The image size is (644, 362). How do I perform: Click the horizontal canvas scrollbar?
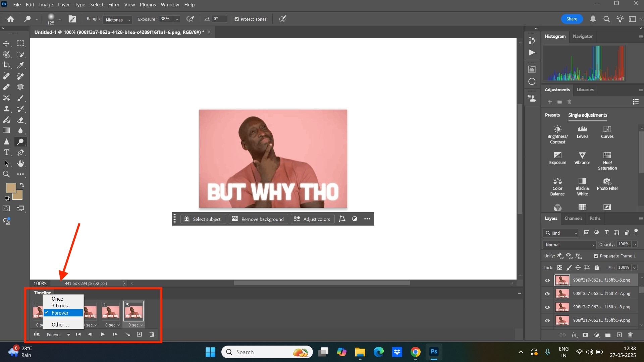(322, 283)
